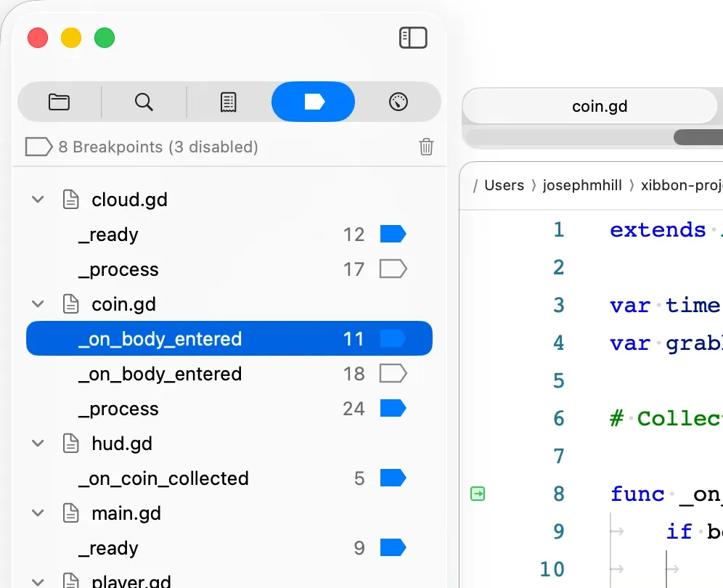Select the hud.gd file row
Image resolution: width=723 pixels, height=588 pixels.
[229, 444]
